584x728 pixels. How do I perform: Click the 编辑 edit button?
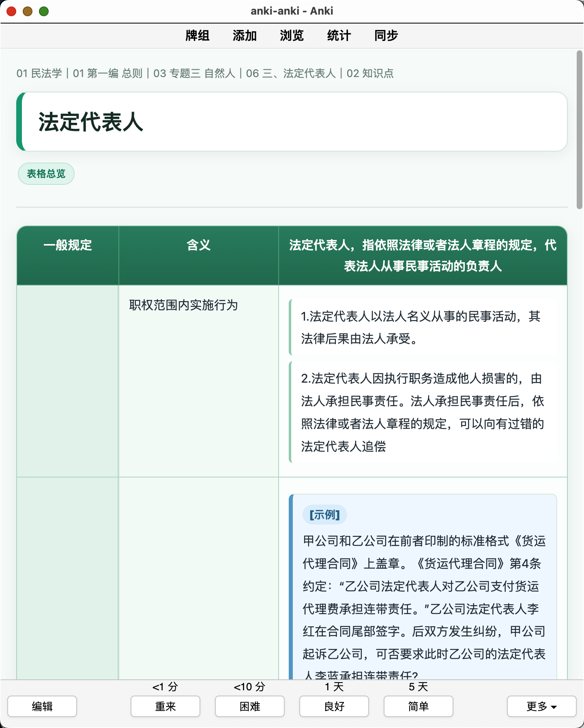(x=42, y=706)
